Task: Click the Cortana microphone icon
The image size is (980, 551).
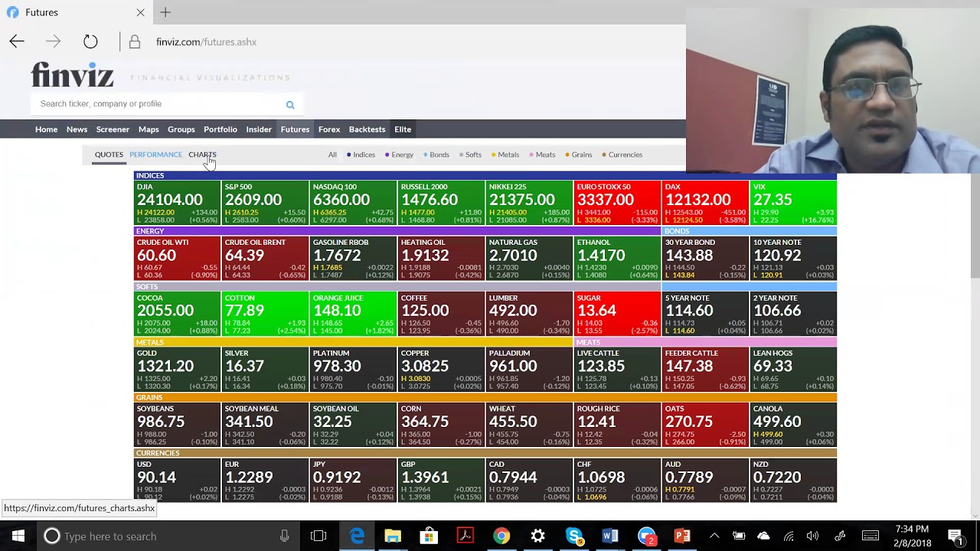Action: [284, 536]
